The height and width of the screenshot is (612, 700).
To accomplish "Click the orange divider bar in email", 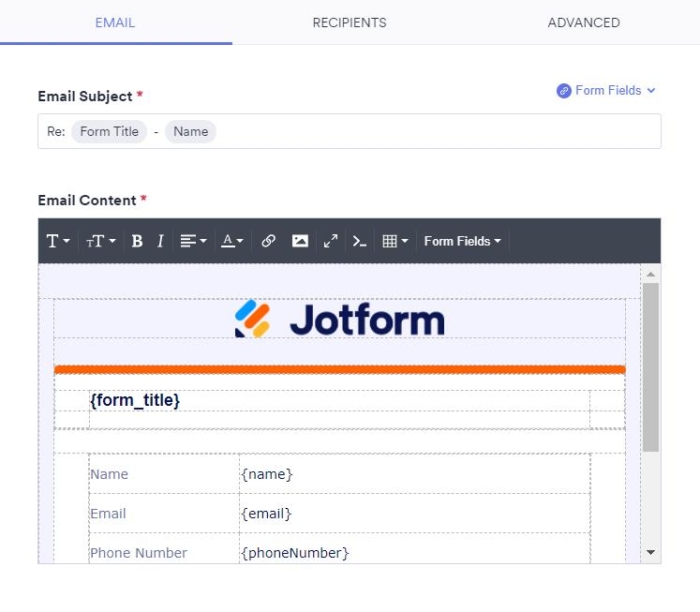I will point(340,370).
